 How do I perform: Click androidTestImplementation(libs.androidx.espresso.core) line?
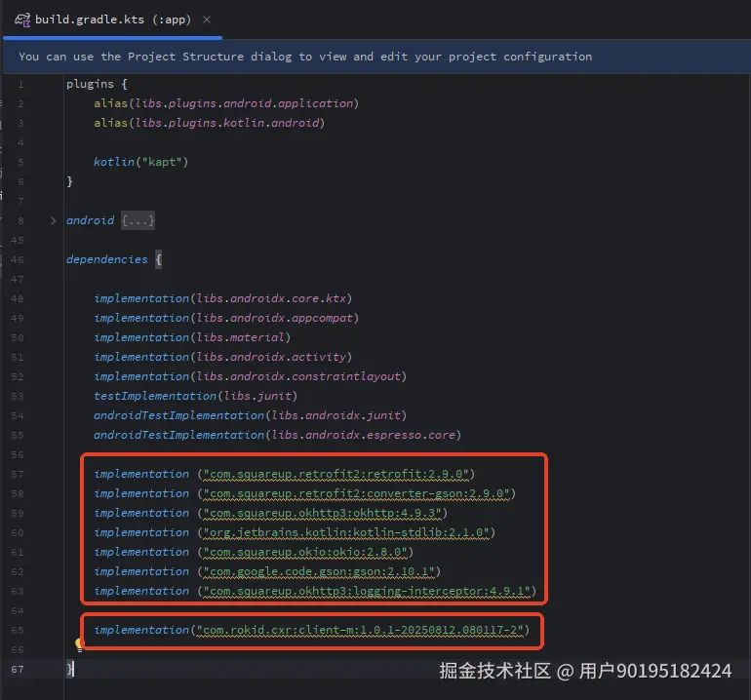(x=277, y=435)
